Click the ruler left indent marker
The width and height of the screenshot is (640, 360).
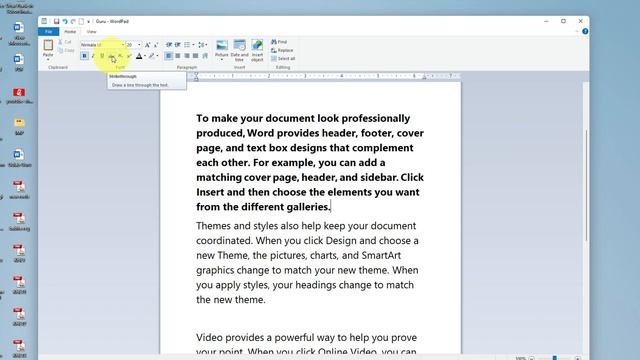point(196,76)
